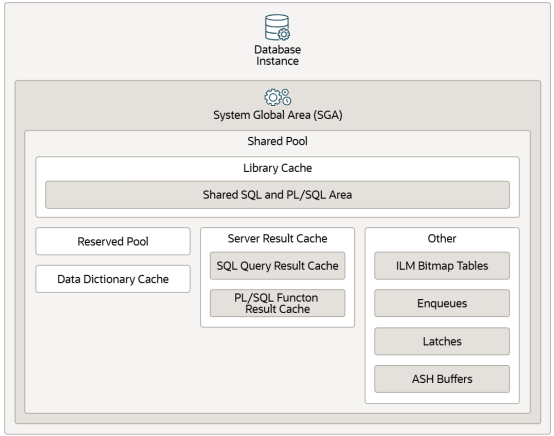
Task: Click the Other section heading
Action: pos(442,238)
